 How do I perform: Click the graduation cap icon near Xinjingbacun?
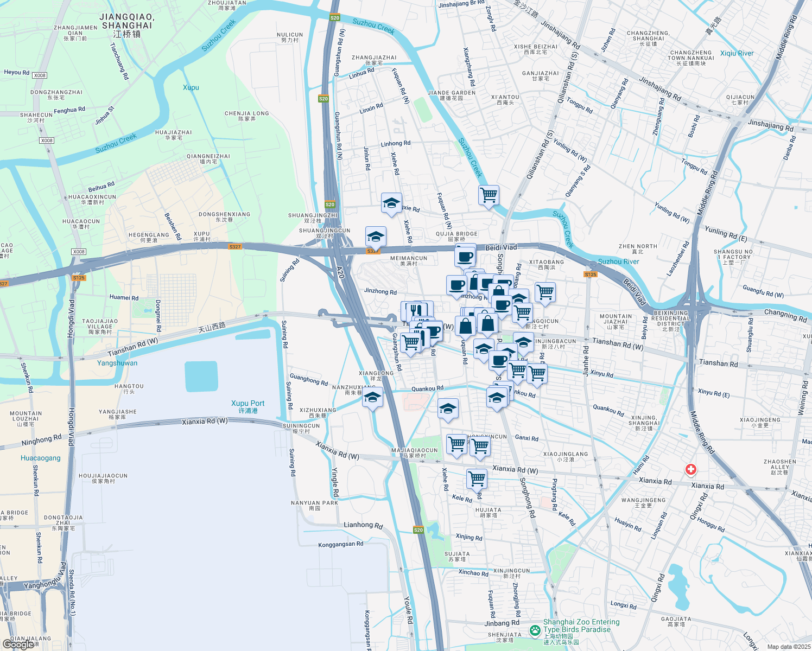pos(523,342)
